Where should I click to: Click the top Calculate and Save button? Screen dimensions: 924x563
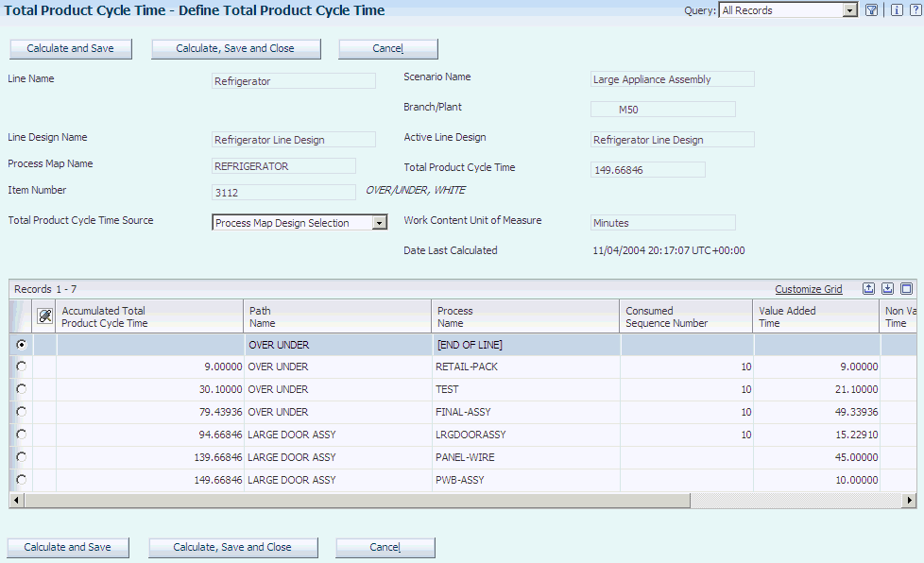point(70,48)
